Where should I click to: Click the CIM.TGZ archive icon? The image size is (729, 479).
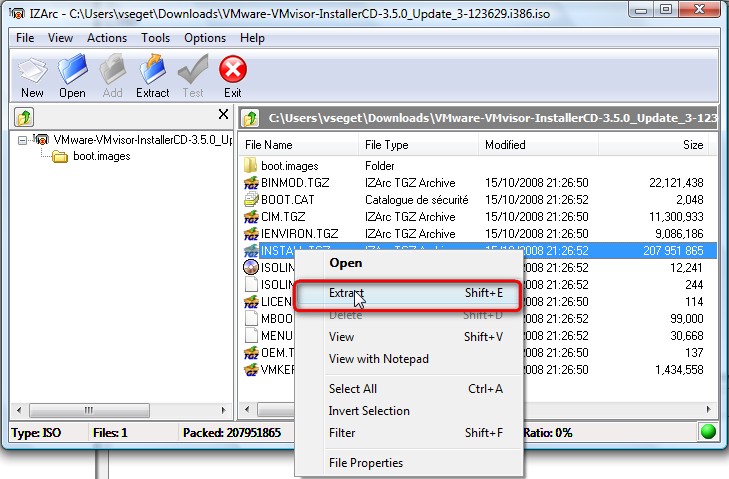251,217
